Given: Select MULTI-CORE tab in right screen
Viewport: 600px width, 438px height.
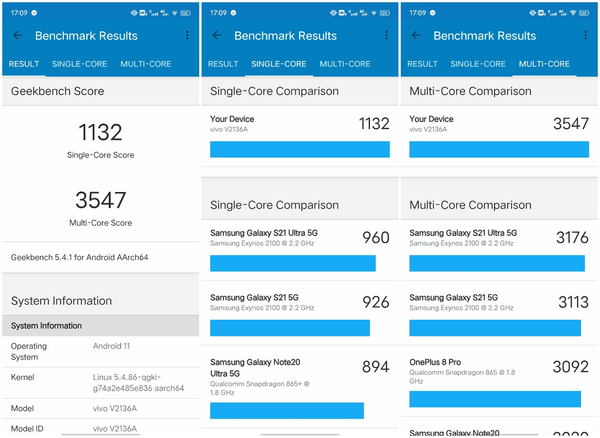Looking at the screenshot, I should (544, 64).
